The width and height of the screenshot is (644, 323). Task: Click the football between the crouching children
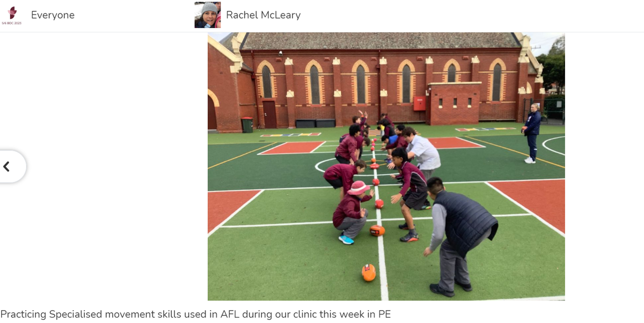coord(377,230)
